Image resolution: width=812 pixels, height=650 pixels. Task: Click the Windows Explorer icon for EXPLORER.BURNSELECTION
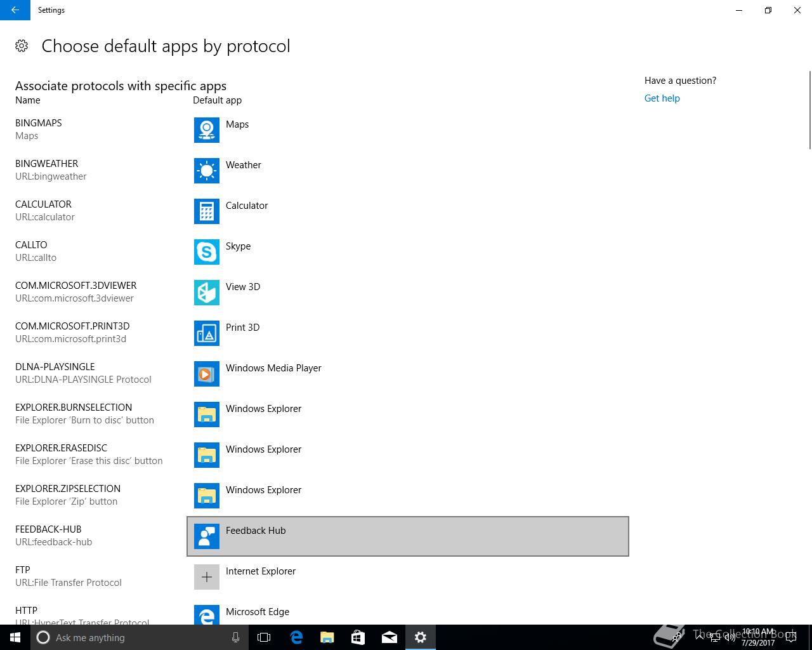point(207,415)
